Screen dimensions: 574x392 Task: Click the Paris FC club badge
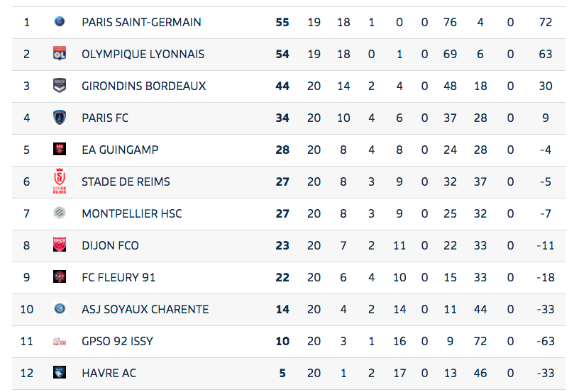click(x=60, y=118)
